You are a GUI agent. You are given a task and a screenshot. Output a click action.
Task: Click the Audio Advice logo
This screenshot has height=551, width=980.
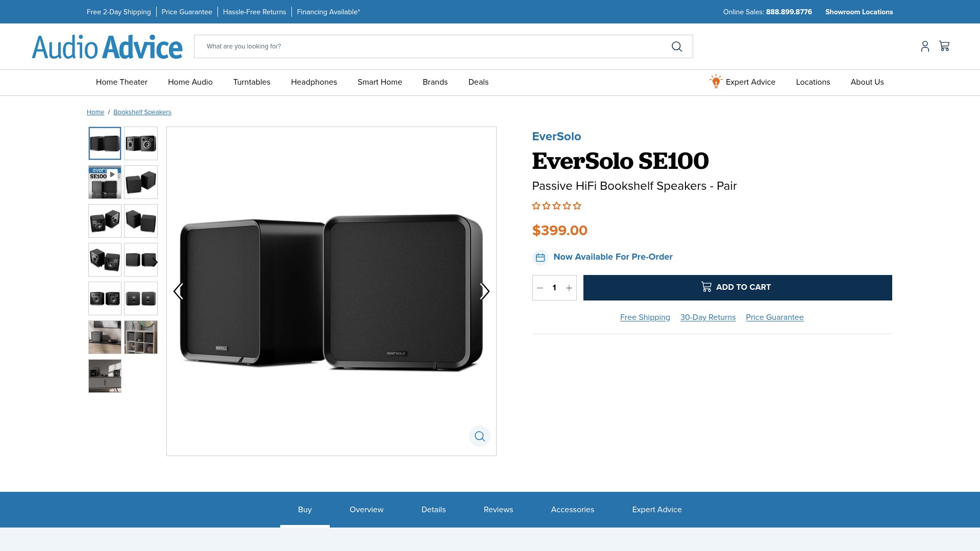(x=107, y=47)
